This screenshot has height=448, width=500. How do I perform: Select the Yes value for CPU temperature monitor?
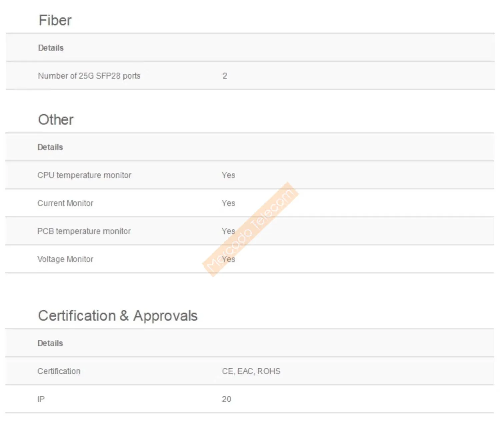click(228, 175)
